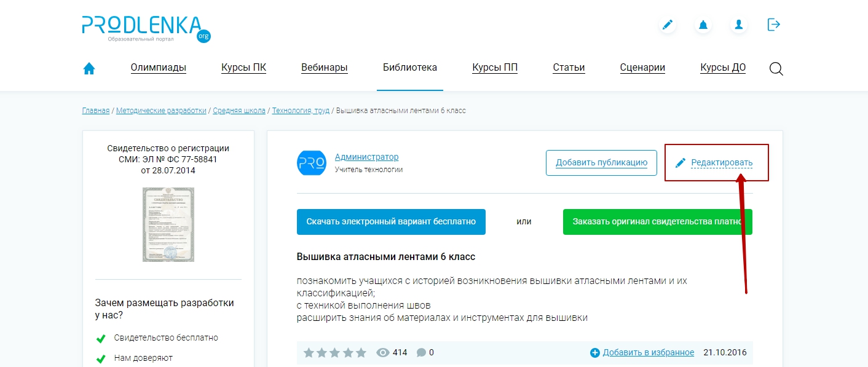Open the Олимпиады menu item
868x367 pixels.
pyautogui.click(x=159, y=68)
